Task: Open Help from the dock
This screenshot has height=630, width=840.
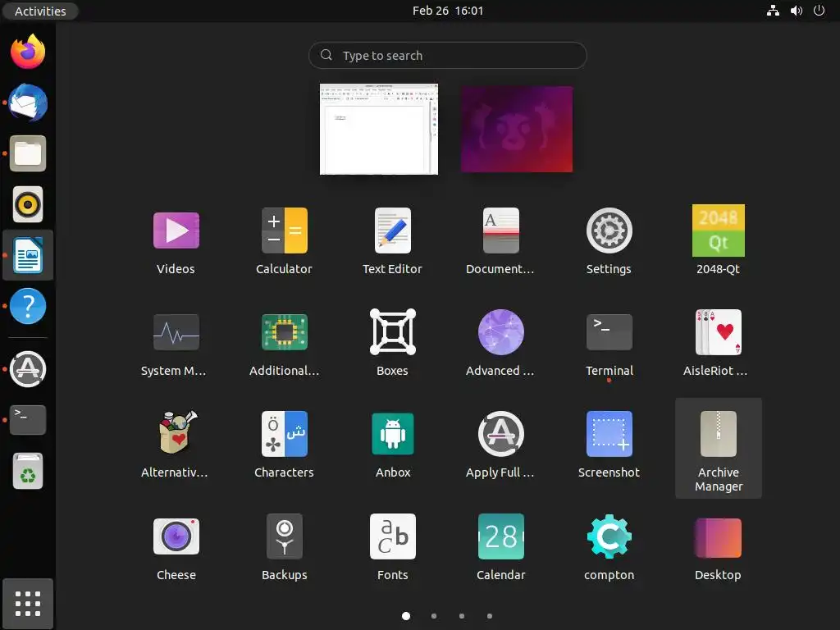Action: [28, 306]
